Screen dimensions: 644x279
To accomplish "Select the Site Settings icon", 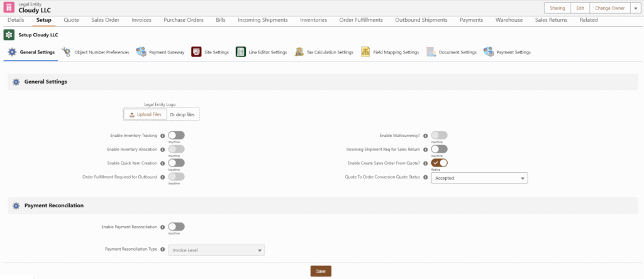I will [196, 52].
